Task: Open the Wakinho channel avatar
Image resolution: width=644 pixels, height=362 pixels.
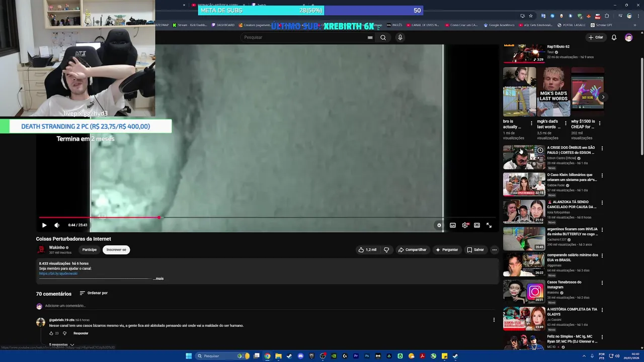Action: pos(41,249)
